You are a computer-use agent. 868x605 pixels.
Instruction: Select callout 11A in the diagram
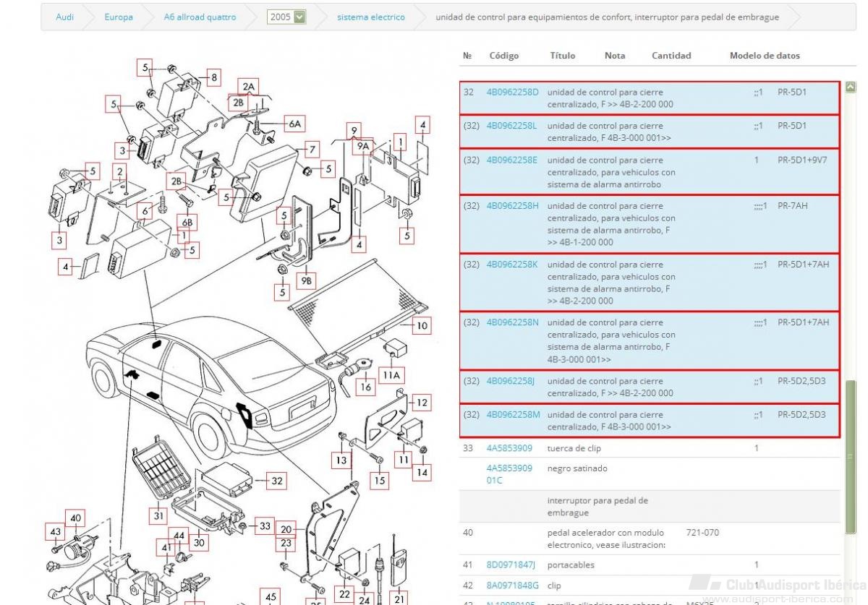click(x=391, y=375)
